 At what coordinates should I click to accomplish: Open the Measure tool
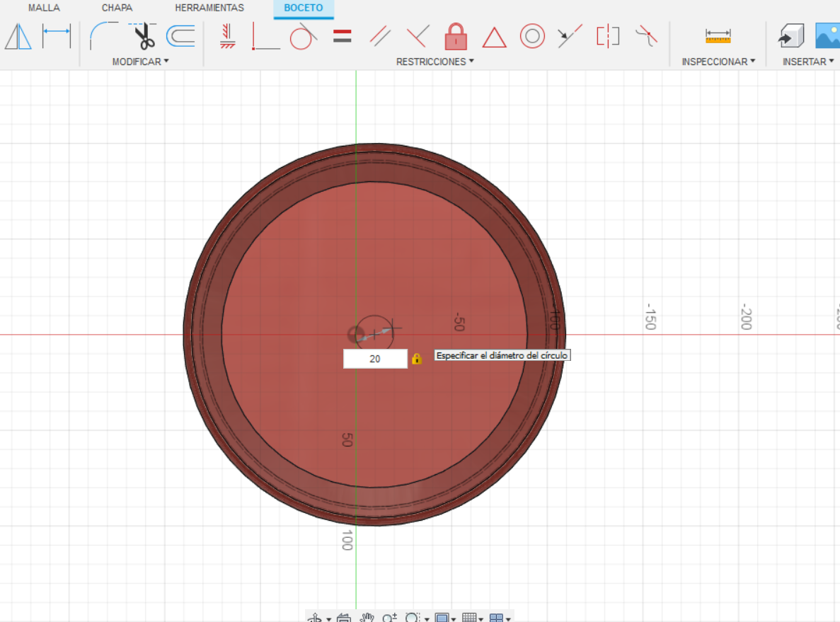click(718, 36)
